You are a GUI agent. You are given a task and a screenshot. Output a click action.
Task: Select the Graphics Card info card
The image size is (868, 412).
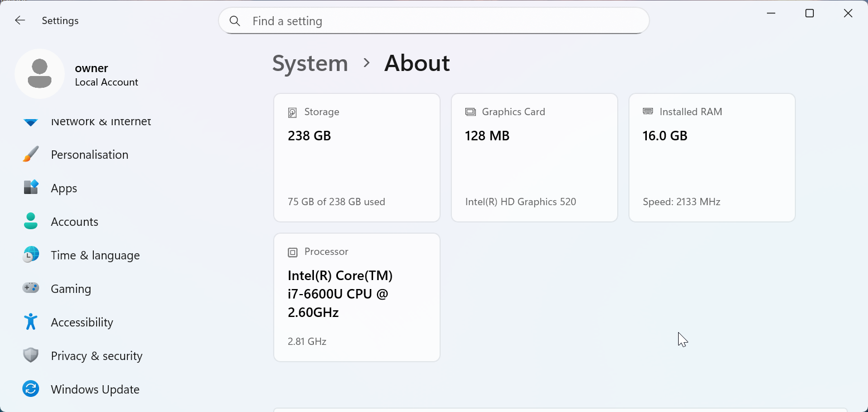(535, 158)
